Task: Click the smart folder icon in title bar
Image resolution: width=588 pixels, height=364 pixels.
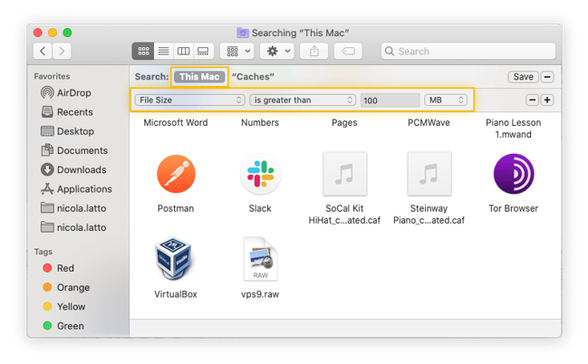Action: (243, 33)
